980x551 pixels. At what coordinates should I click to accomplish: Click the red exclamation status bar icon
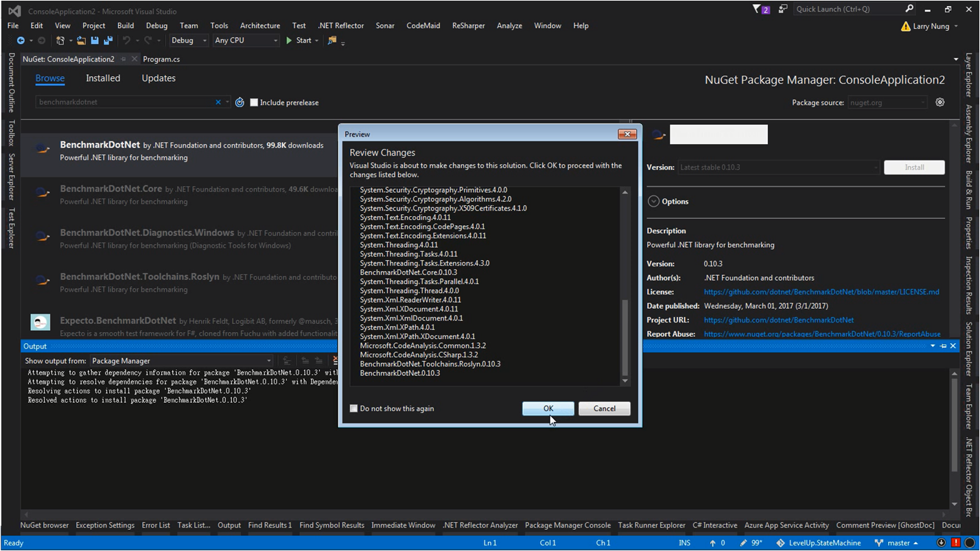(956, 543)
